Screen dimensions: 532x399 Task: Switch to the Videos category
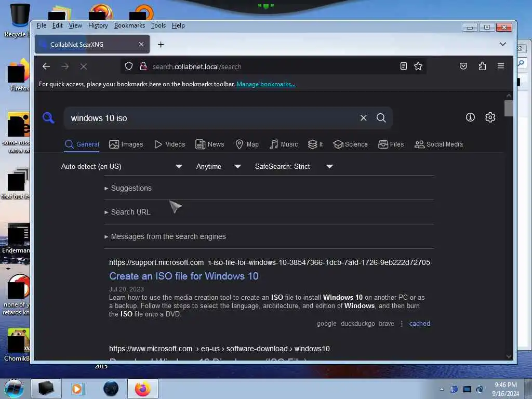pos(170,144)
